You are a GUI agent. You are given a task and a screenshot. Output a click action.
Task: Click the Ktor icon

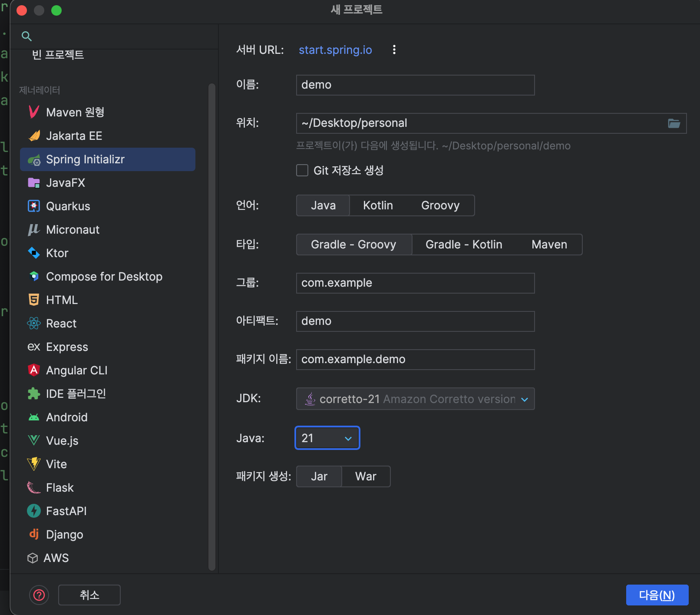[34, 253]
